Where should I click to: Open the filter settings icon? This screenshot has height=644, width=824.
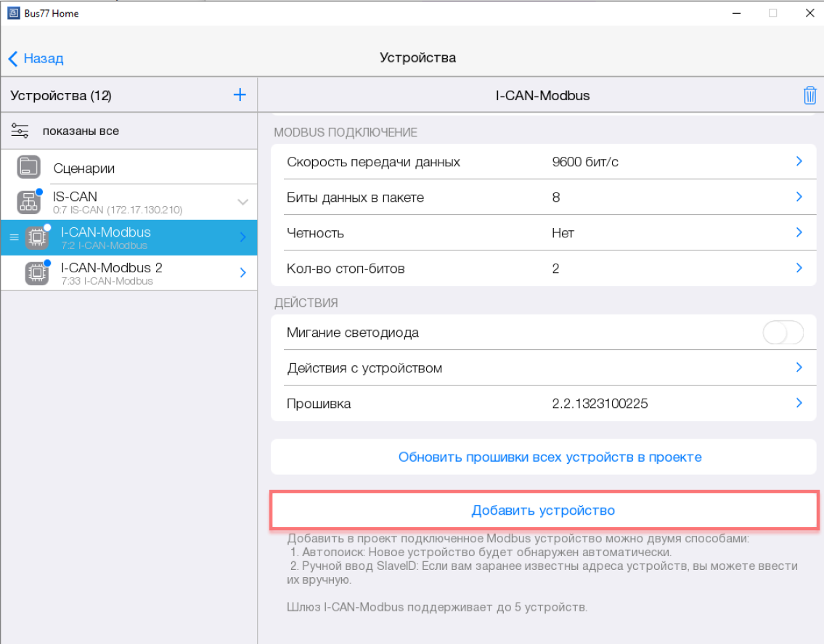[x=20, y=131]
